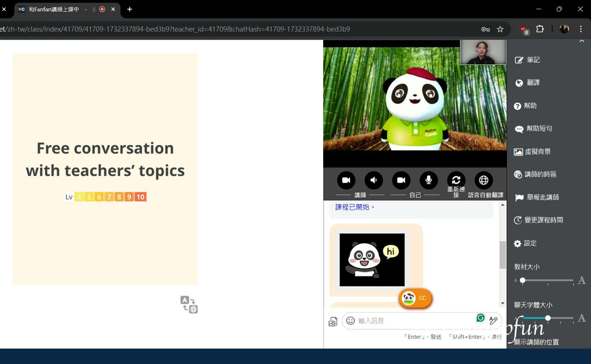The width and height of the screenshot is (591, 364).
Task: Bookmark this page with the star icon
Action: click(500, 29)
